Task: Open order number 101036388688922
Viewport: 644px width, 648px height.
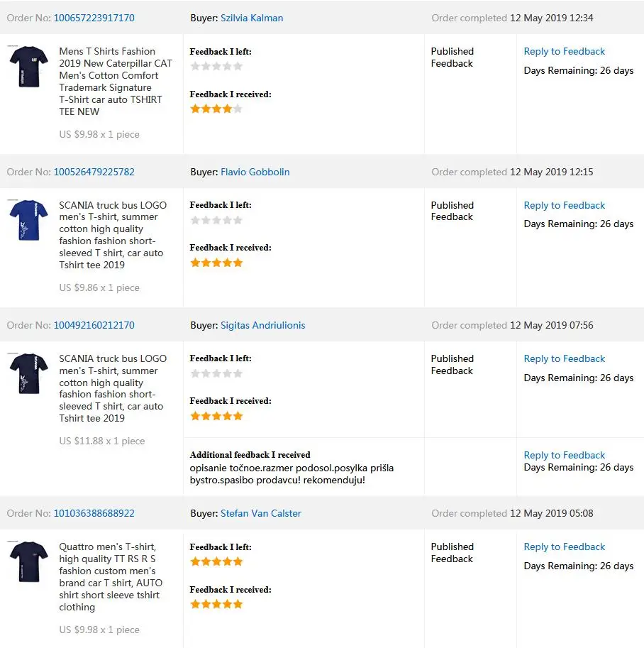Action: tap(94, 513)
